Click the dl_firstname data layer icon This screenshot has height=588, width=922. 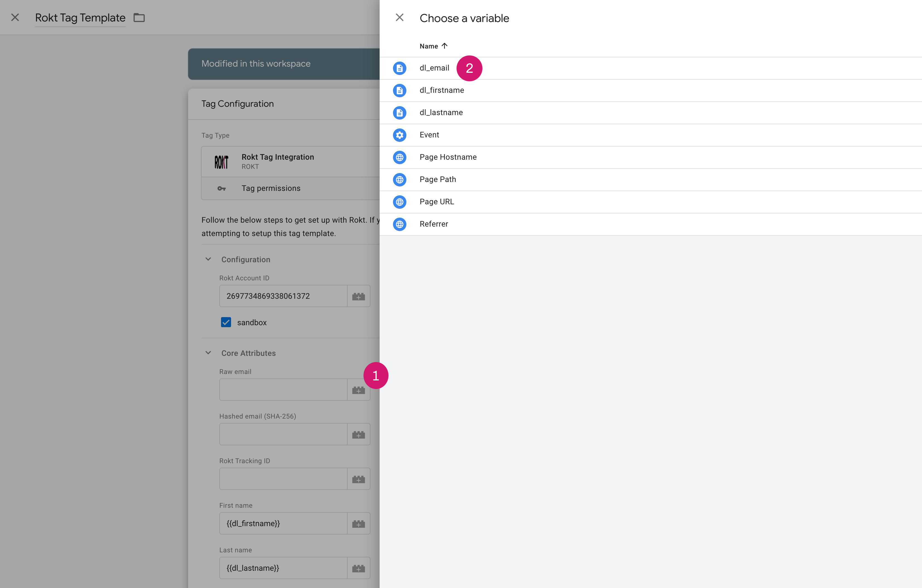pos(399,90)
